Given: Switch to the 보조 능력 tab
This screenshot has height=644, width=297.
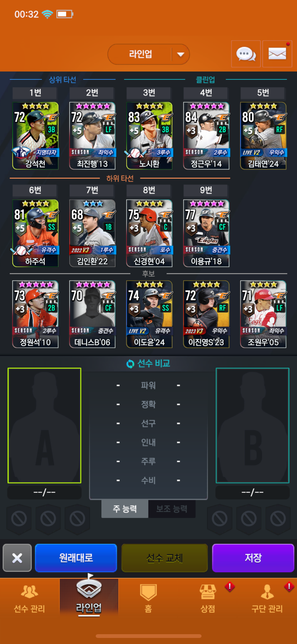Looking at the screenshot, I should (172, 509).
